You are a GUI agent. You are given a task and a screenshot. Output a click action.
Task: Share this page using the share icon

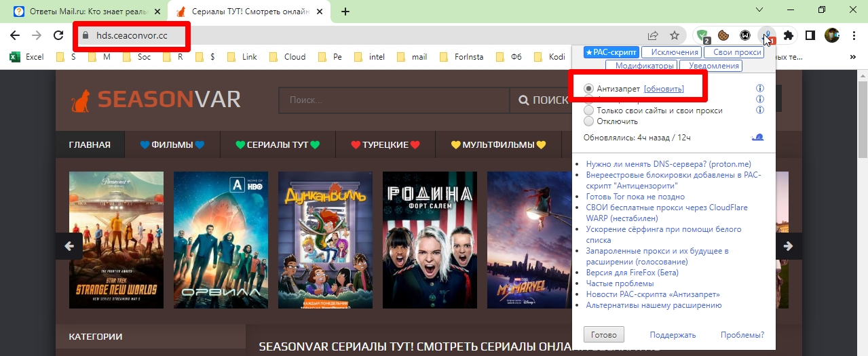[653, 35]
